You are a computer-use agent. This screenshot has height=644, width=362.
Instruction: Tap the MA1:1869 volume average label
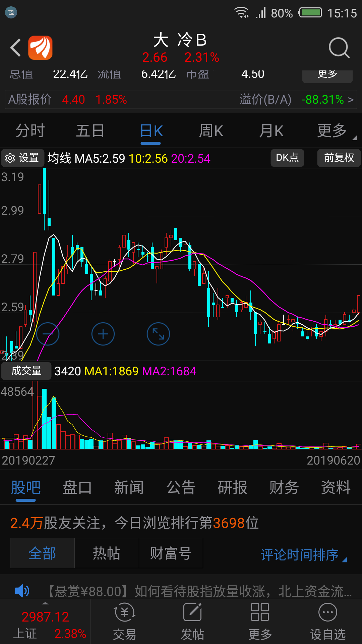point(112,371)
